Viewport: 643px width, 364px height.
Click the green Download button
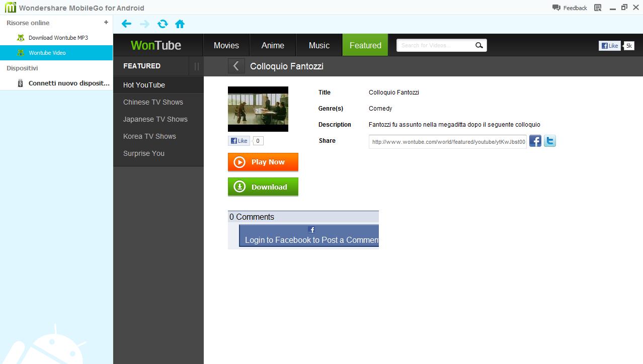(263, 187)
